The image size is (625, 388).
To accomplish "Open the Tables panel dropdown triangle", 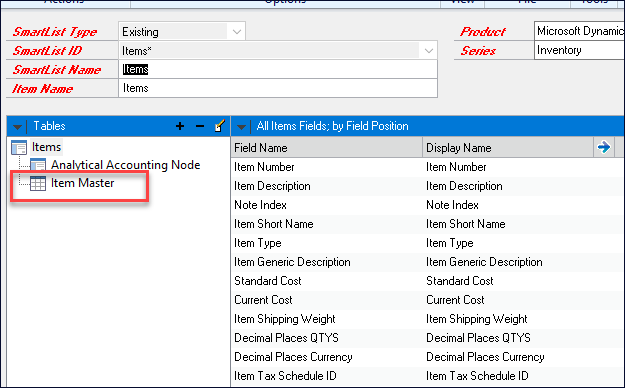I will coord(17,127).
